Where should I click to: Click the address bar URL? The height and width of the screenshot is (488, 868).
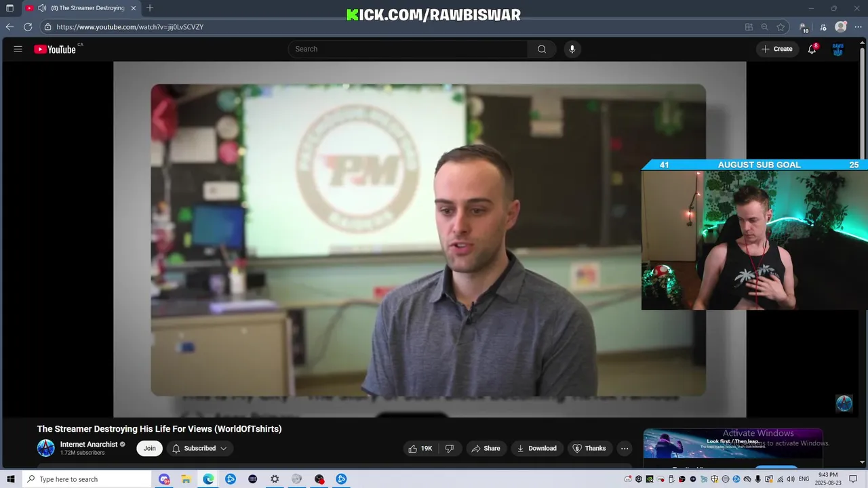130,27
